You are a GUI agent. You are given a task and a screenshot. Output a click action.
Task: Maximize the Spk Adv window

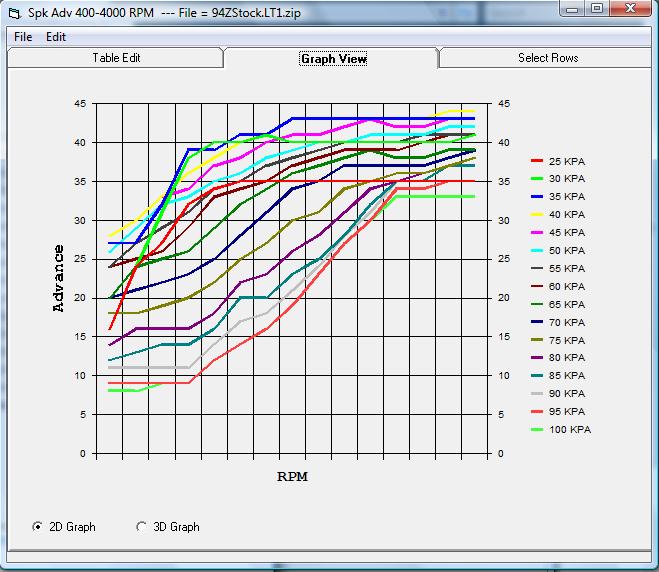(597, 10)
